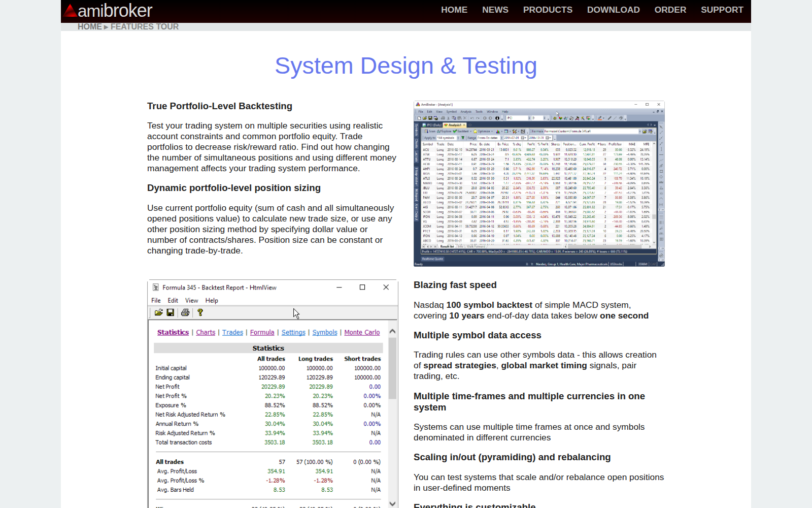The width and height of the screenshot is (812, 508).
Task: Click the Print icon in Backtest Report toolbar
Action: pyautogui.click(x=185, y=312)
